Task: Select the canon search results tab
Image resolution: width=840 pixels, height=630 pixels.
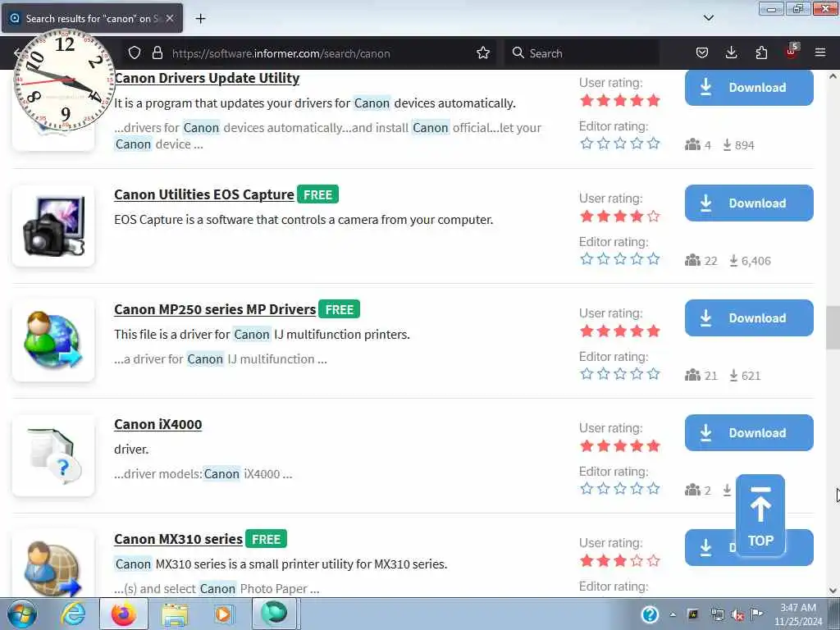Action: click(92, 18)
